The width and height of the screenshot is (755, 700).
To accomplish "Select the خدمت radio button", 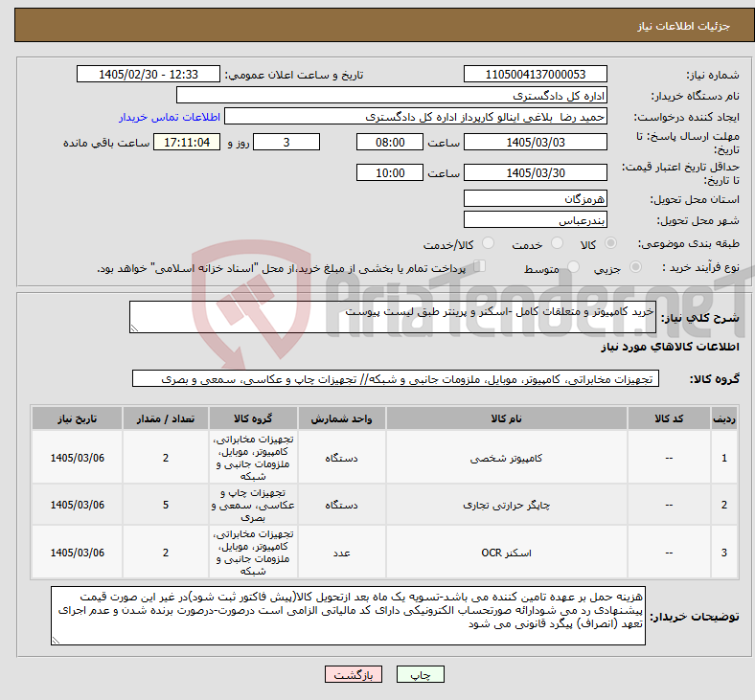I will 557,243.
